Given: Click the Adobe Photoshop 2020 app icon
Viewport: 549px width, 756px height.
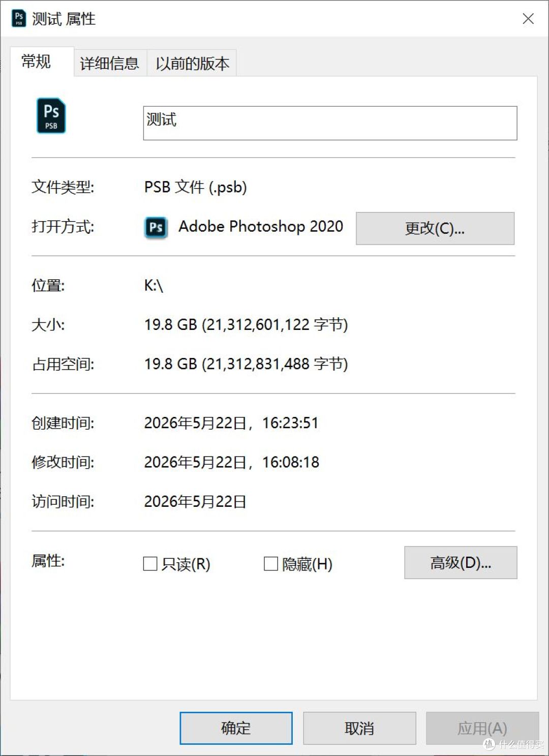Looking at the screenshot, I should [x=156, y=227].
